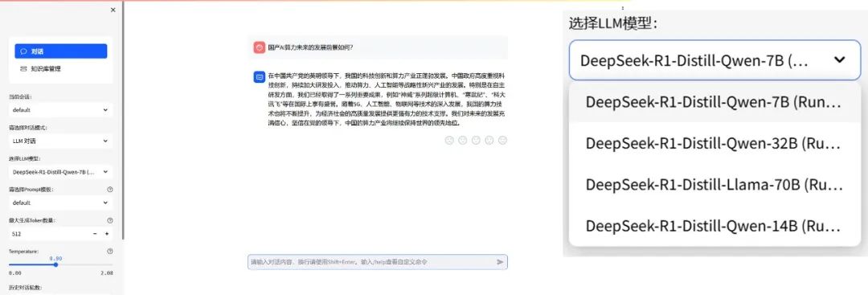The image size is (868, 295).
Task: Rate reply with the rightmost face icon
Action: click(x=502, y=141)
